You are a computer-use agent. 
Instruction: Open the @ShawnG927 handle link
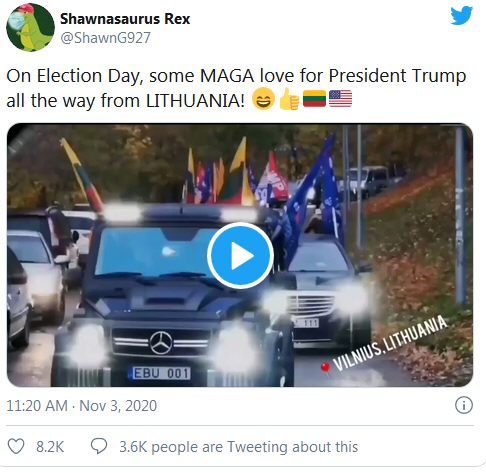pos(105,38)
